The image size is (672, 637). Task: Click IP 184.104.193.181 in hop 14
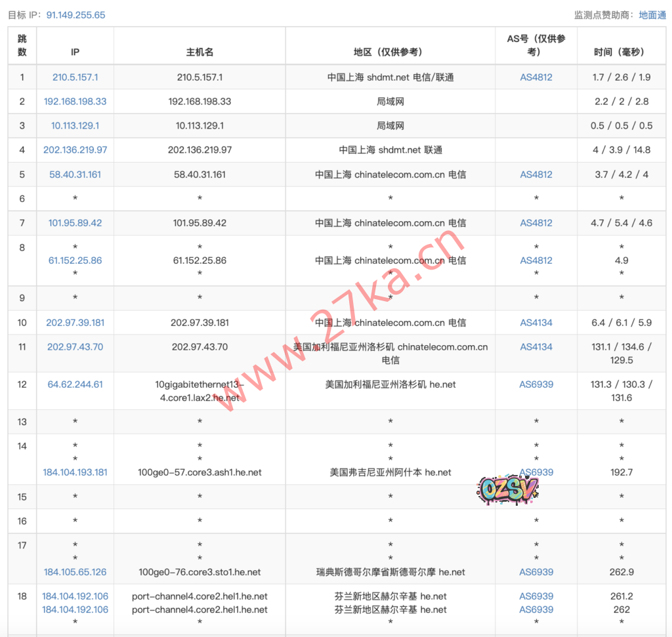click(x=75, y=472)
